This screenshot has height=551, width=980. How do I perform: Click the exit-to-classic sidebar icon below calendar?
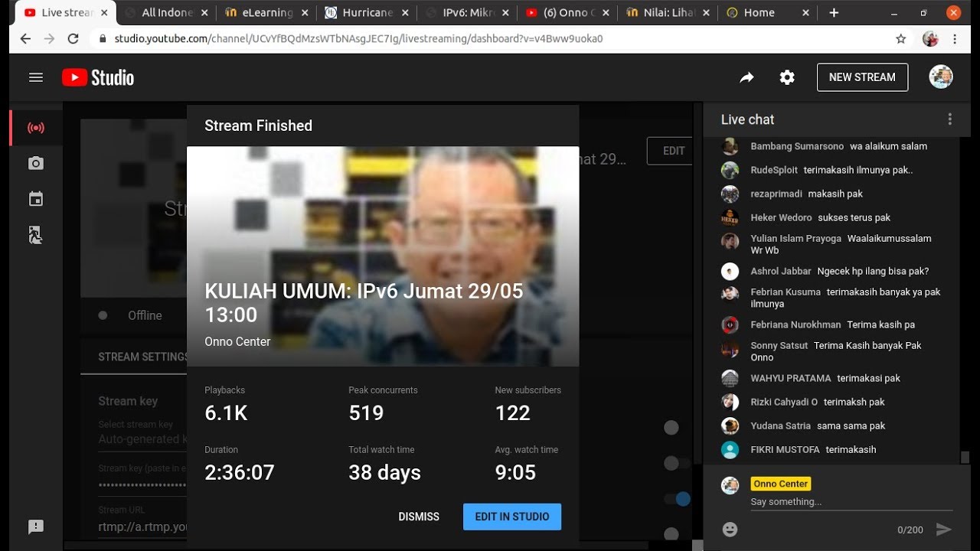(36, 235)
